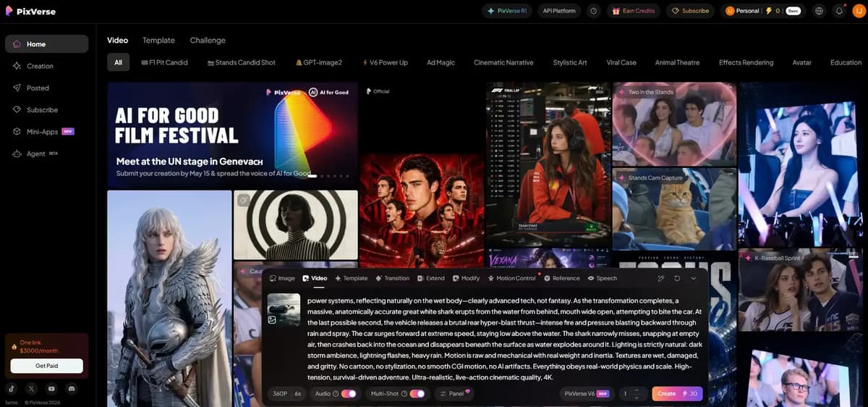Open the globe language selector
868x407 pixels.
(819, 11)
